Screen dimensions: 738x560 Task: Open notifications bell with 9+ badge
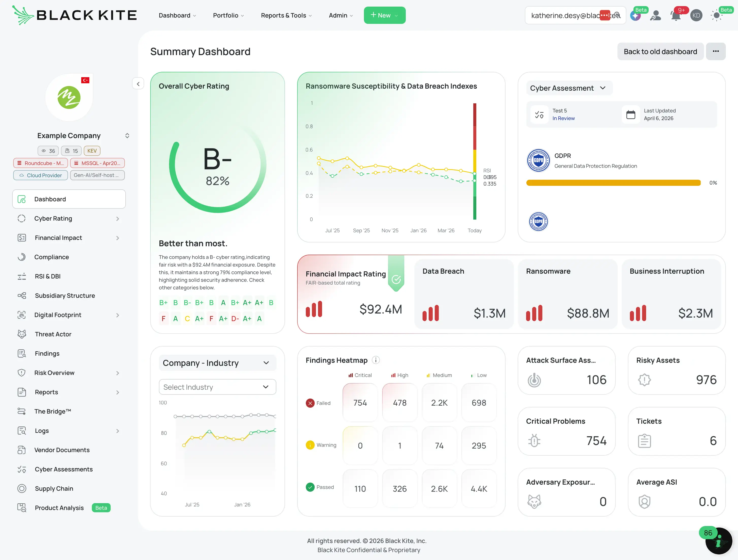click(676, 15)
